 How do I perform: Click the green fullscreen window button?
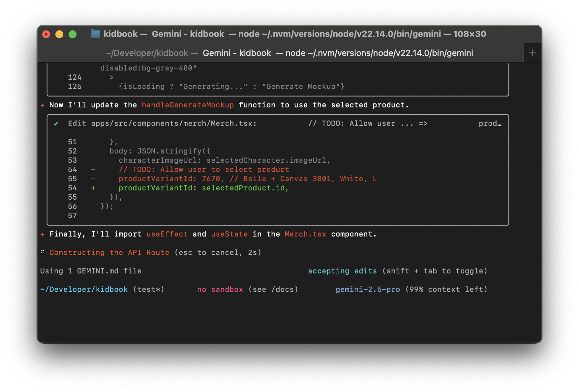pyautogui.click(x=73, y=34)
